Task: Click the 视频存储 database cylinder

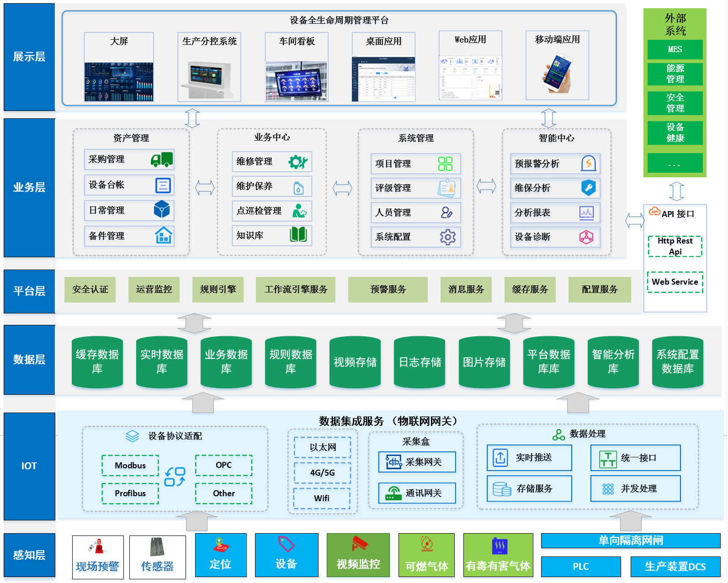Action: tap(355, 362)
